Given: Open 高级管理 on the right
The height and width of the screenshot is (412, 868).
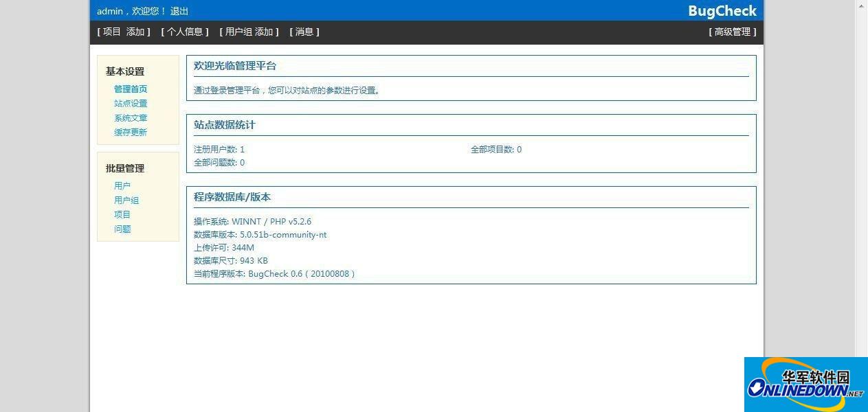Looking at the screenshot, I should click(x=733, y=32).
